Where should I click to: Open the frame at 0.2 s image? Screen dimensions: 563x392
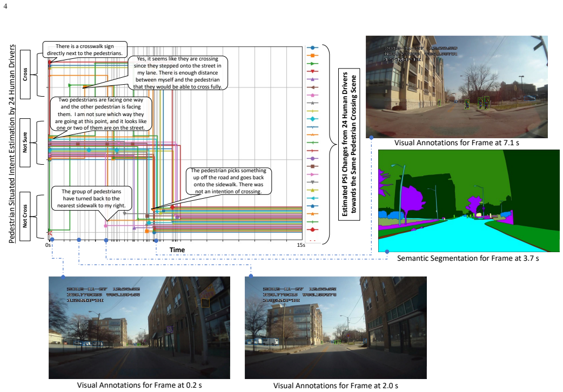point(139,327)
